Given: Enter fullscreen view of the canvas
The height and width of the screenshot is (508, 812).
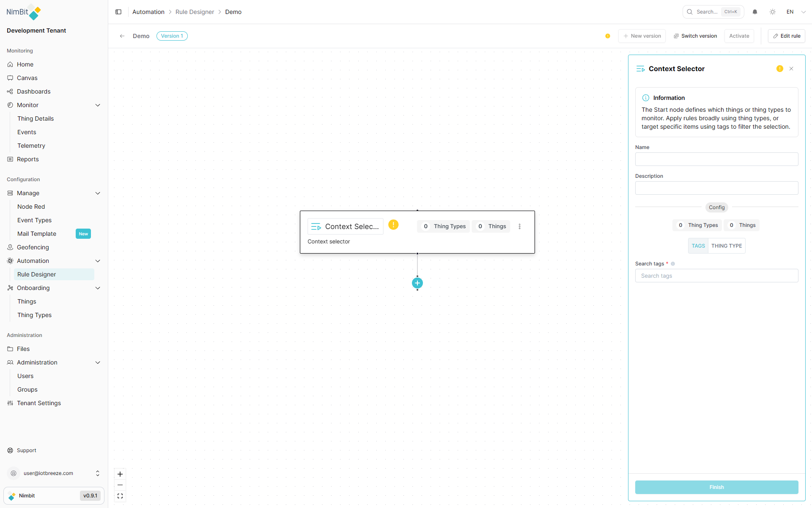Looking at the screenshot, I should click(120, 496).
